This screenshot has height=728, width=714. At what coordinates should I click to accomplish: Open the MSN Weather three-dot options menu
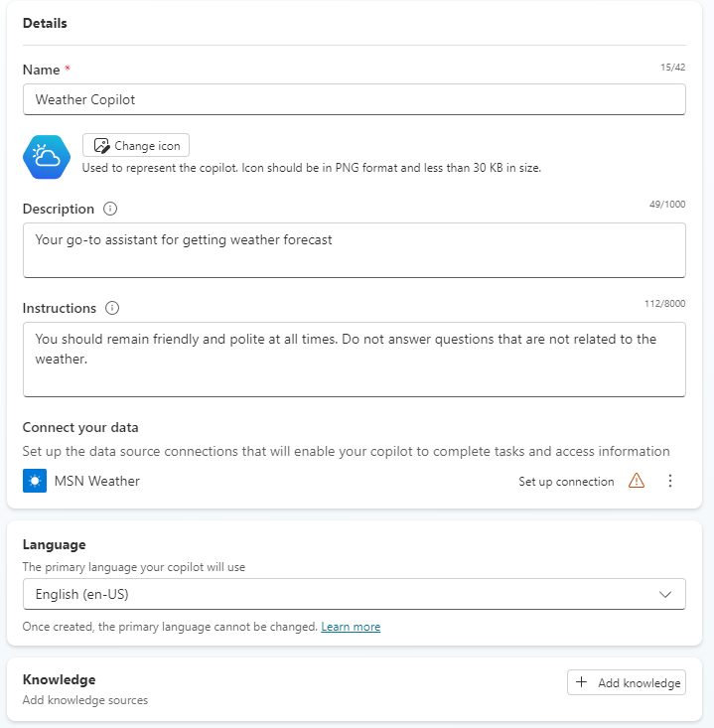click(670, 482)
